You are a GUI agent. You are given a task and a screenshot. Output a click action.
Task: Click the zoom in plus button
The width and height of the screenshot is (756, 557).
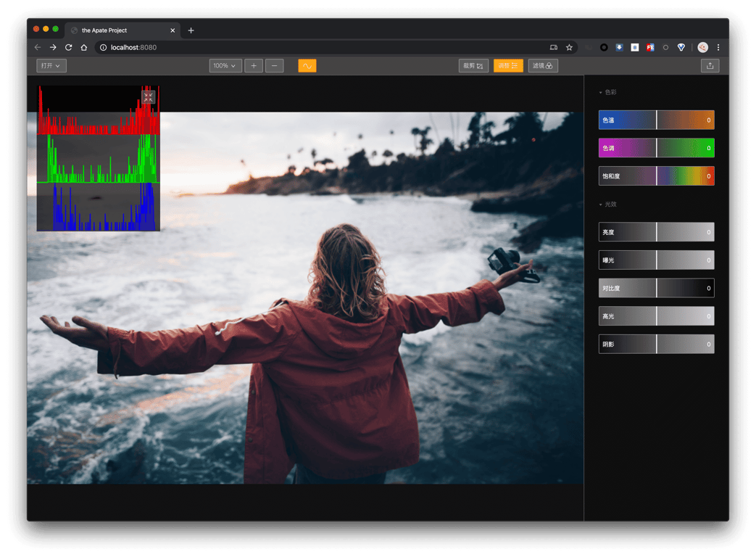pyautogui.click(x=253, y=66)
